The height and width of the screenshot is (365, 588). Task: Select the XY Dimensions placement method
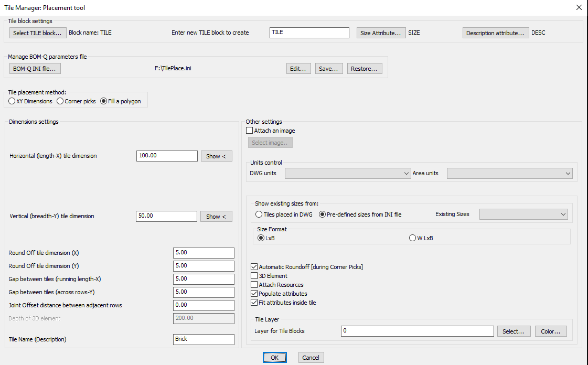[12, 101]
